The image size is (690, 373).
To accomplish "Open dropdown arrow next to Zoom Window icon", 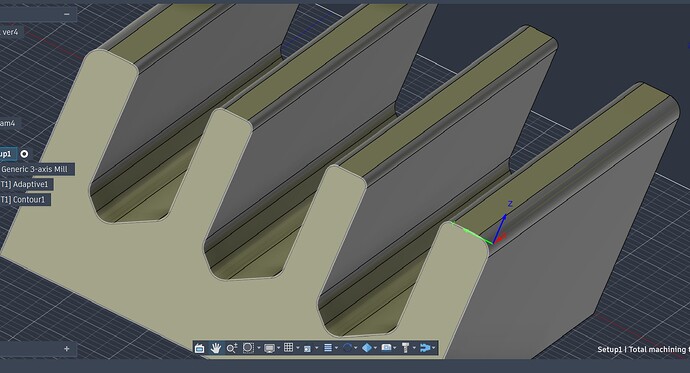I will click(x=258, y=348).
